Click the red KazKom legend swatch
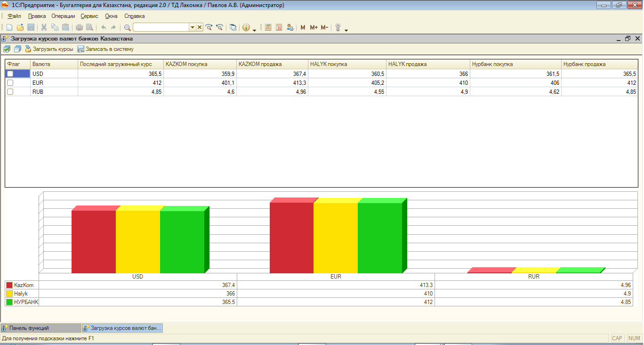This screenshot has width=644, height=345. 9,285
